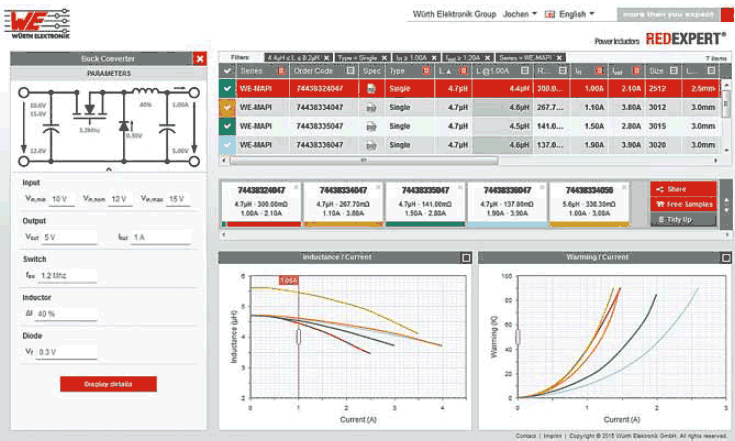The image size is (735, 441).
Task: Open the English language dropdown
Action: 576,14
